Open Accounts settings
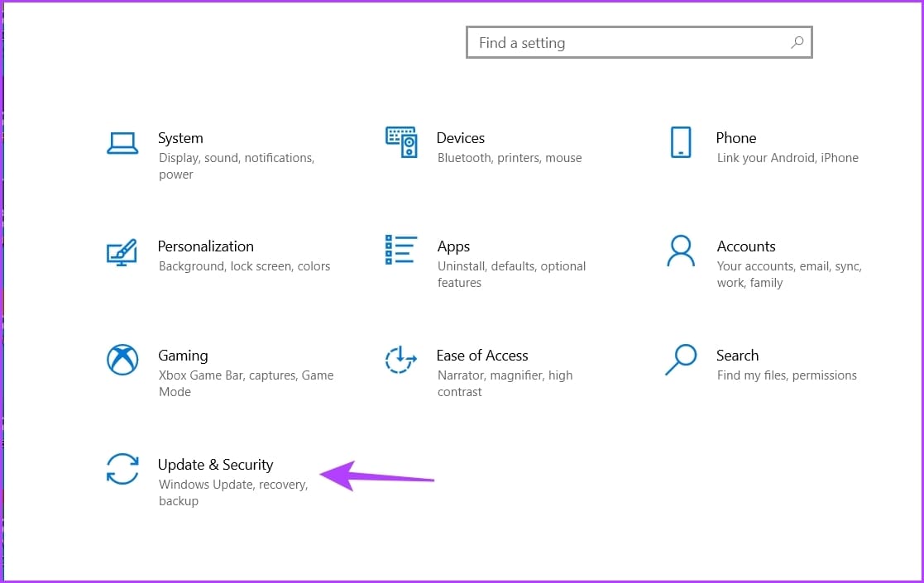924x583 pixels. click(745, 246)
